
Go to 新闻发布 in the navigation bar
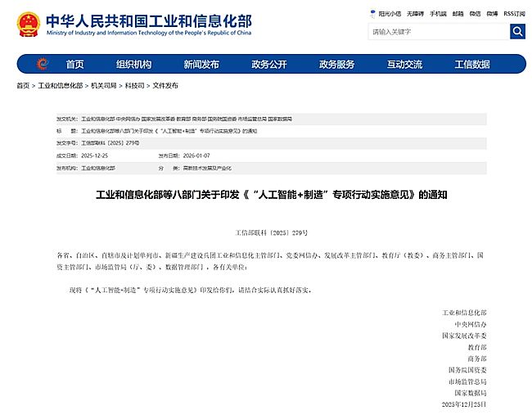tap(201, 64)
